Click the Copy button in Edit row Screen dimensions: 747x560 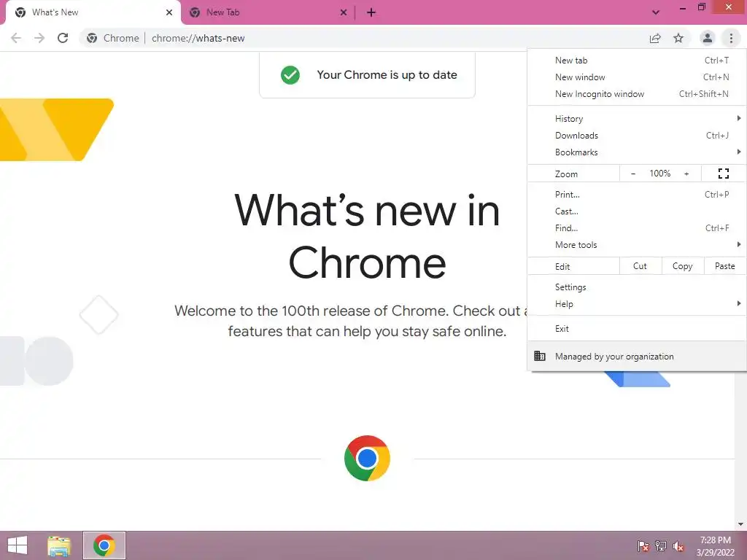tap(682, 266)
